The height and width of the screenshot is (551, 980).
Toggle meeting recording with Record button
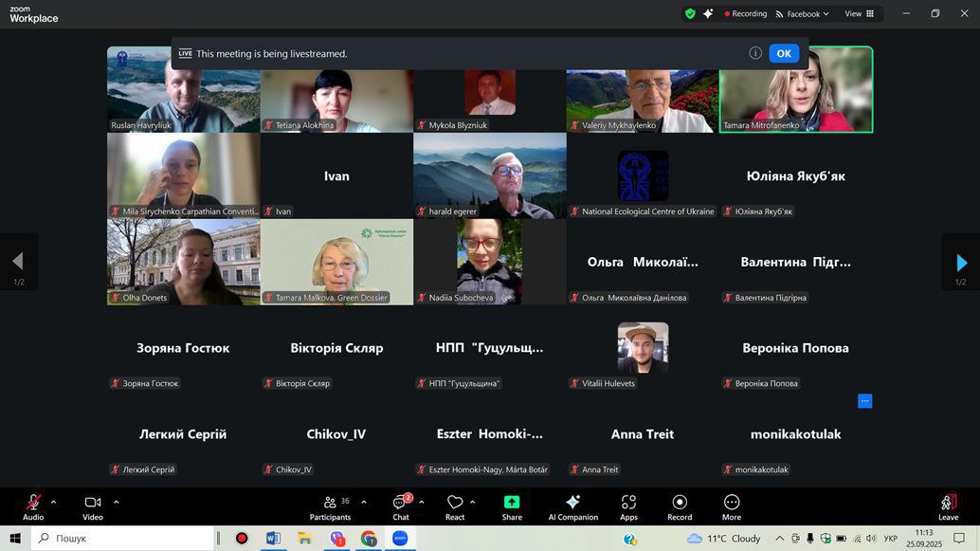pyautogui.click(x=680, y=505)
